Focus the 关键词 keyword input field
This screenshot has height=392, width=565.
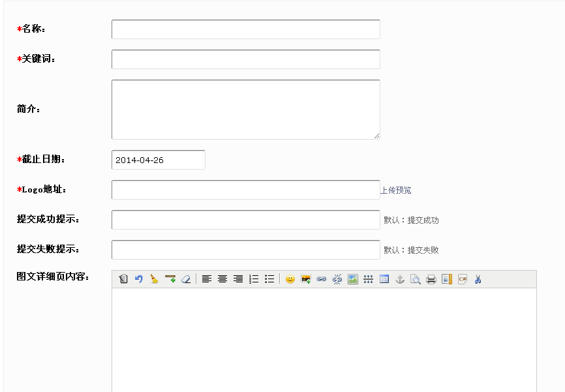pos(246,59)
